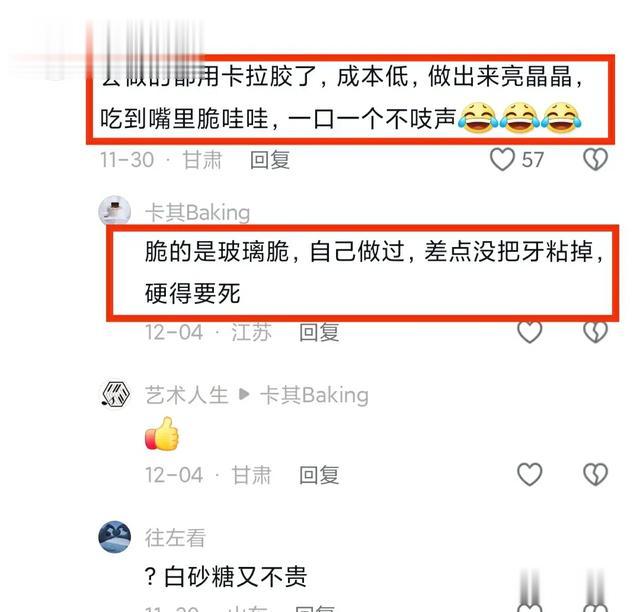
Task: Select the 脆的是玻璃脆 comment text
Action: [374, 272]
